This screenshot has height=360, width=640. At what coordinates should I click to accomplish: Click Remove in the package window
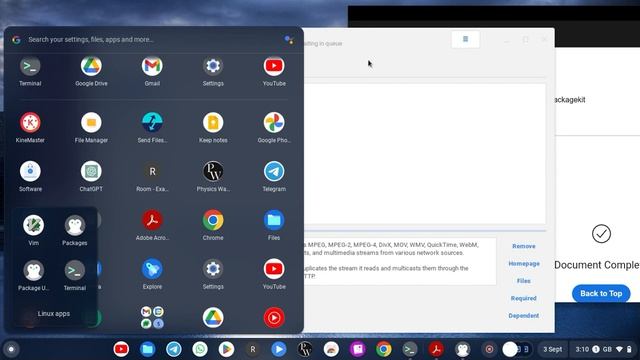tap(524, 246)
